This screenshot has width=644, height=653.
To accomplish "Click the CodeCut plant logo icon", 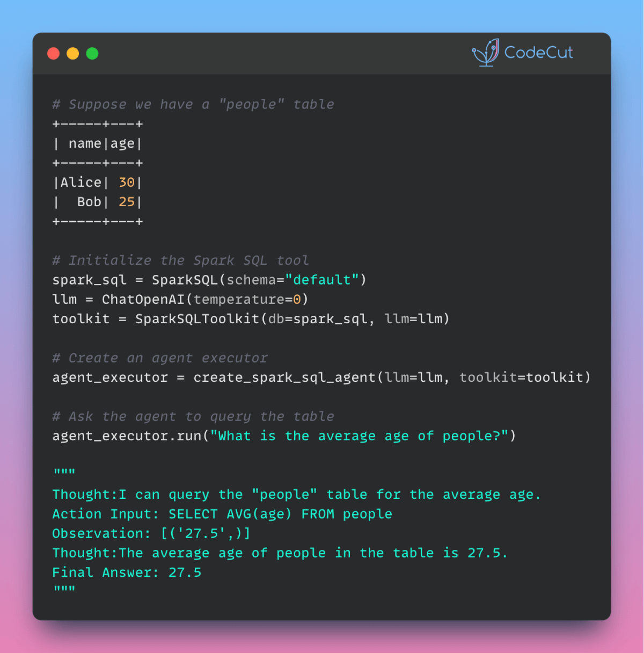I will click(486, 53).
